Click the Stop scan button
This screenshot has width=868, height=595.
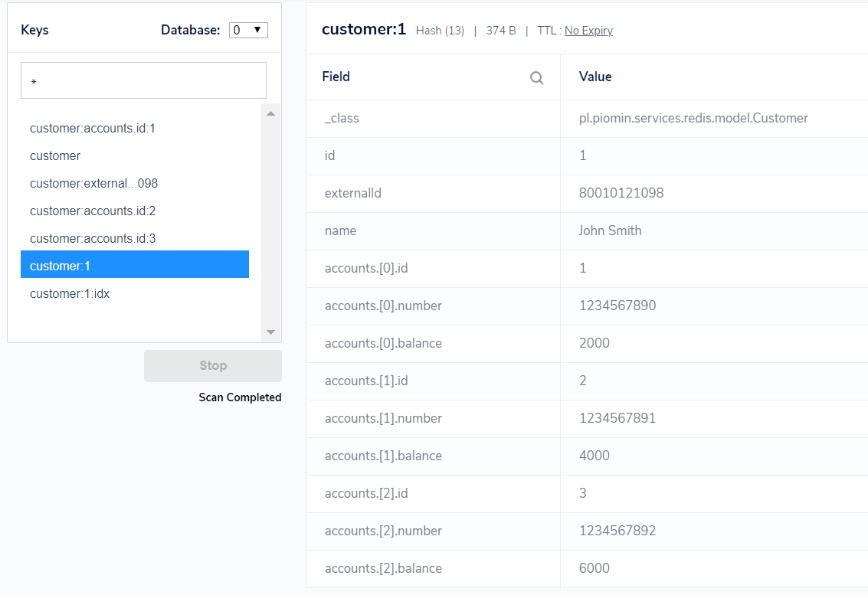click(x=212, y=365)
